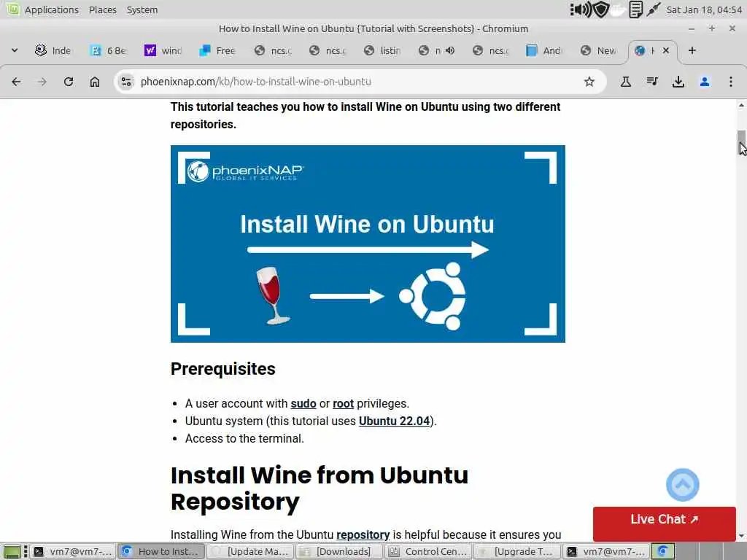Open the 'repository' link
The image size is (747, 560).
point(363,534)
